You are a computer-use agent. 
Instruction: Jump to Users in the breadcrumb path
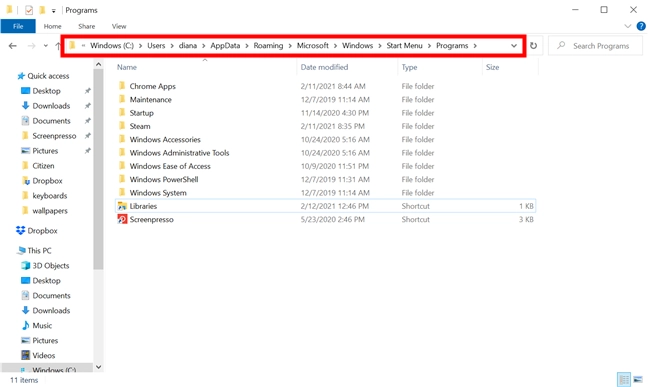[156, 45]
